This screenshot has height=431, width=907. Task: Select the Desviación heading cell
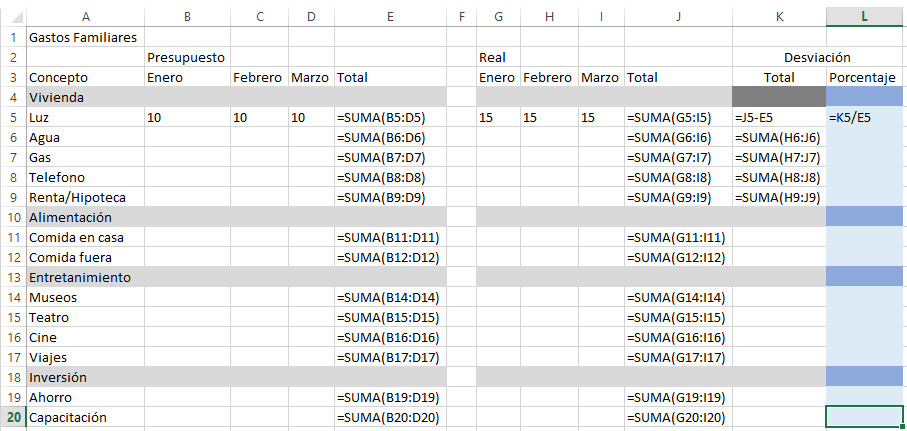pos(817,57)
